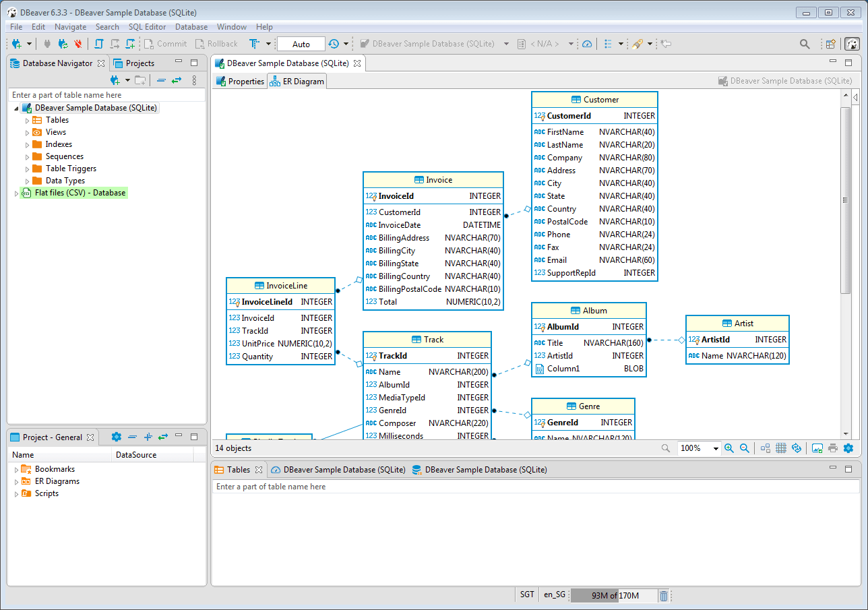
Task: Expand the ER Diagrams project folder
Action: pyautogui.click(x=16, y=482)
